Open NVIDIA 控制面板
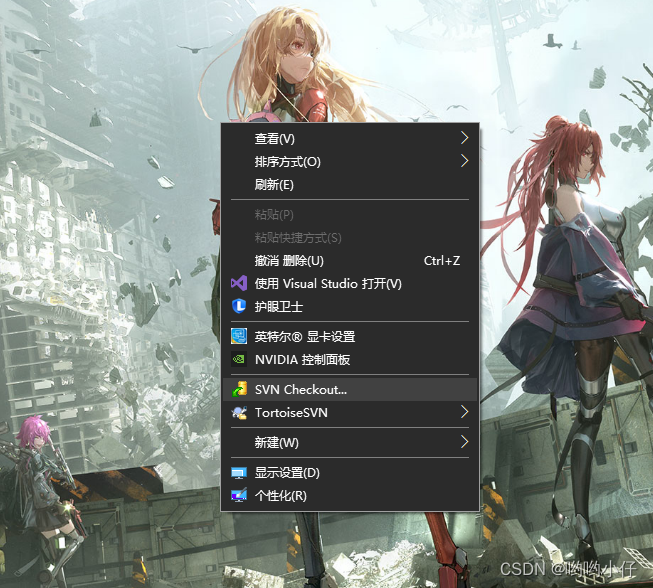This screenshot has height=588, width=653. pos(350,359)
